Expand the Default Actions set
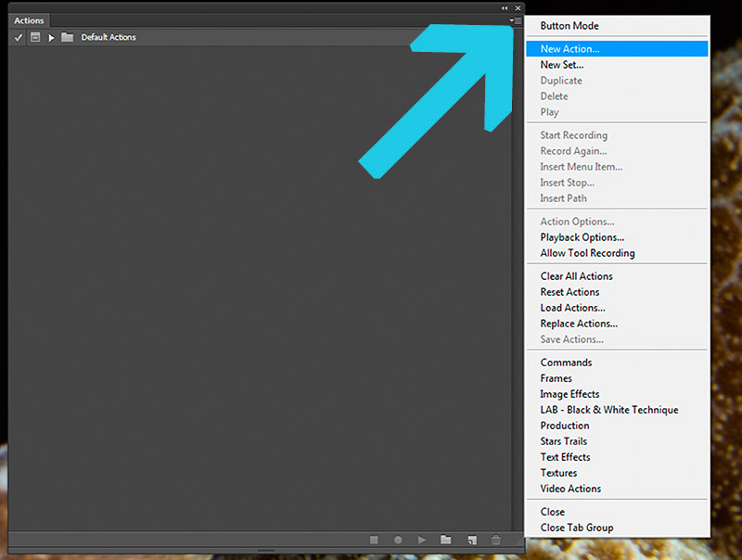Screen dimensions: 742x560 click(x=52, y=37)
